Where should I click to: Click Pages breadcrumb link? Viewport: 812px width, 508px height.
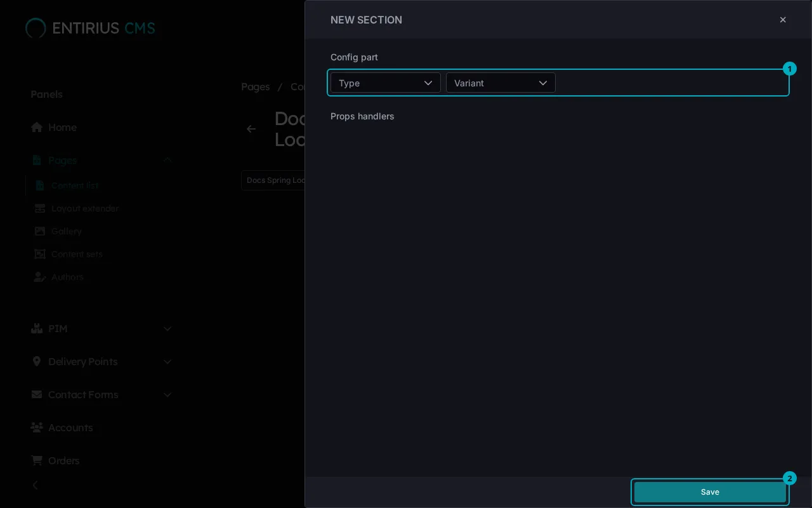(x=256, y=86)
